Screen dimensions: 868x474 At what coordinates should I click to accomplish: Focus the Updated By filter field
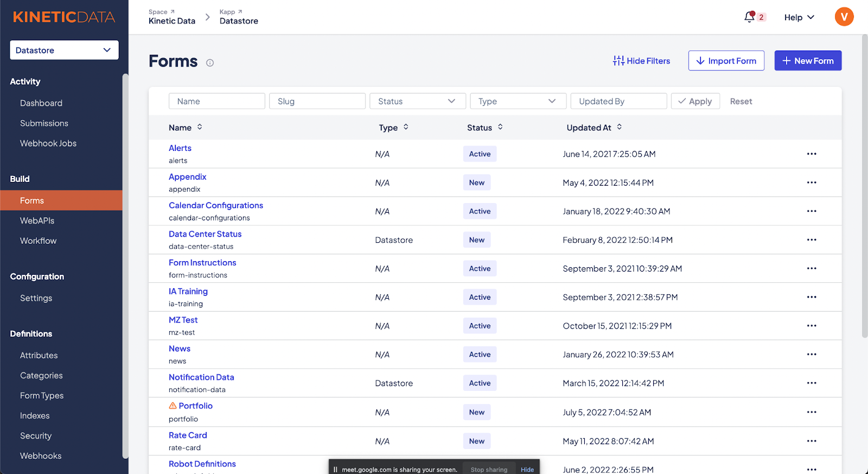point(619,101)
